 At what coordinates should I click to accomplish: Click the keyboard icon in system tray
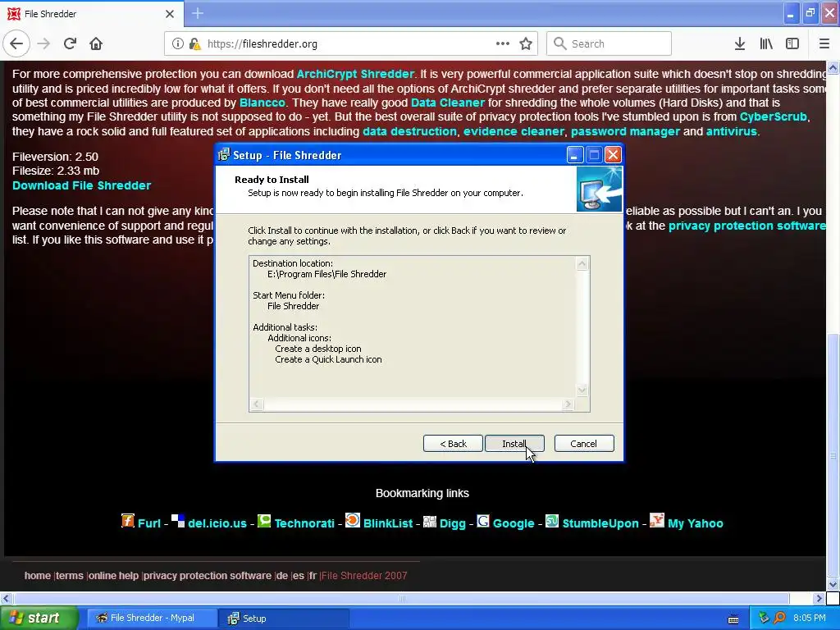click(x=733, y=619)
